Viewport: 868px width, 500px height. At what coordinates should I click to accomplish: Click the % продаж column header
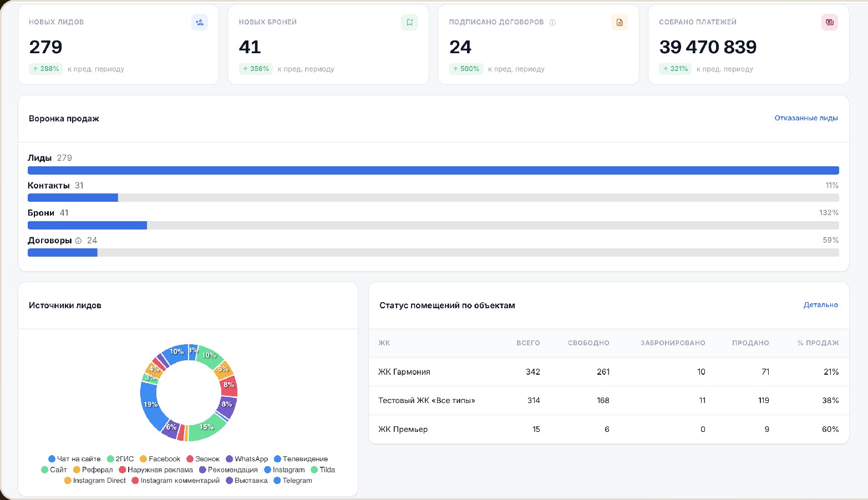click(x=818, y=343)
